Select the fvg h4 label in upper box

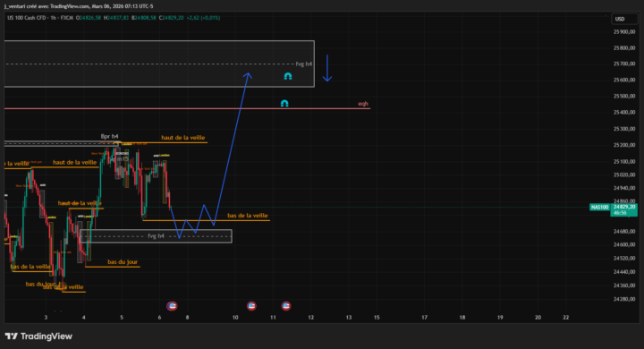point(304,64)
